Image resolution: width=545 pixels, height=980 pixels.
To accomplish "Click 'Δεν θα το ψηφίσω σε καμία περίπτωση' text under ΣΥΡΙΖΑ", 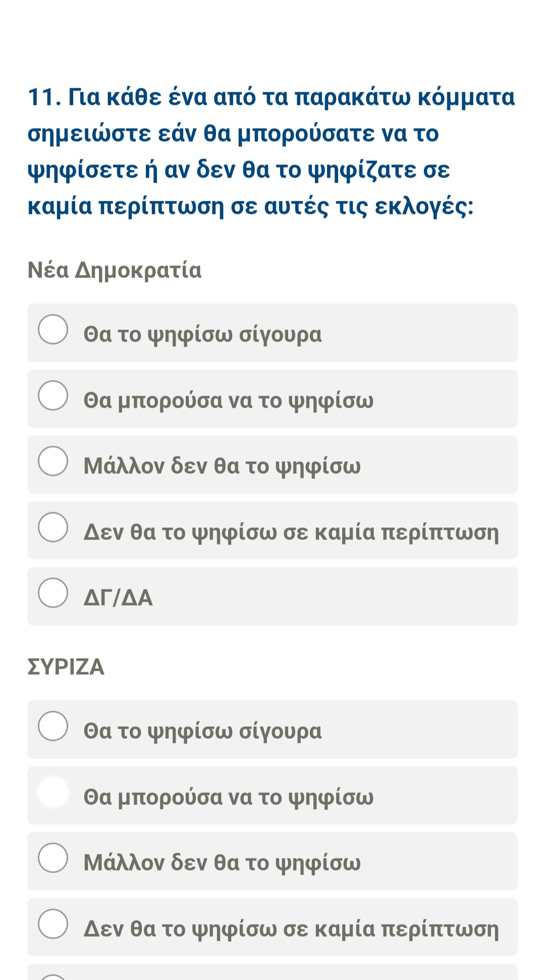I will (x=291, y=929).
